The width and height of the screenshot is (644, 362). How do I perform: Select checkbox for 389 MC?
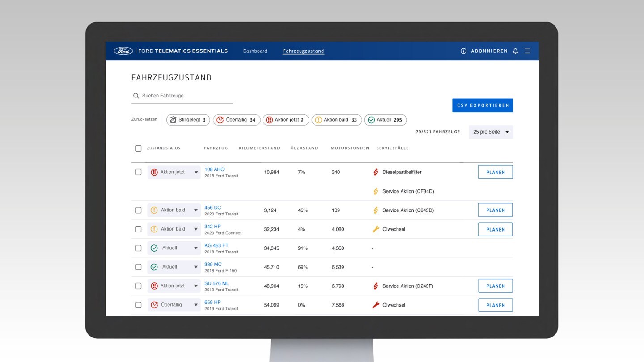[138, 267]
